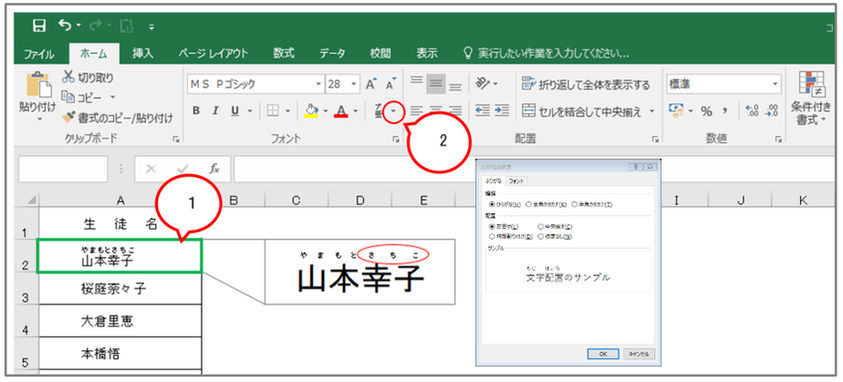
Task: Click the Copy (コピー) icon
Action: click(68, 97)
